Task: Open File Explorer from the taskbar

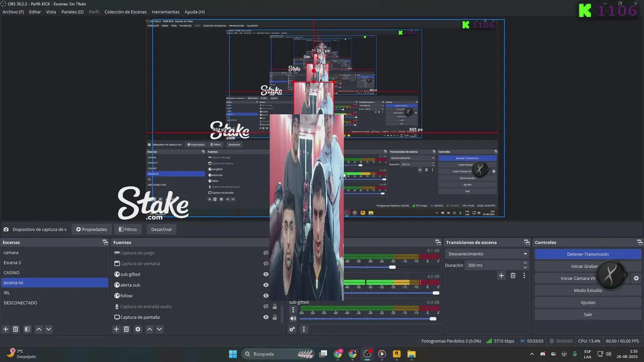Action: 411,354
